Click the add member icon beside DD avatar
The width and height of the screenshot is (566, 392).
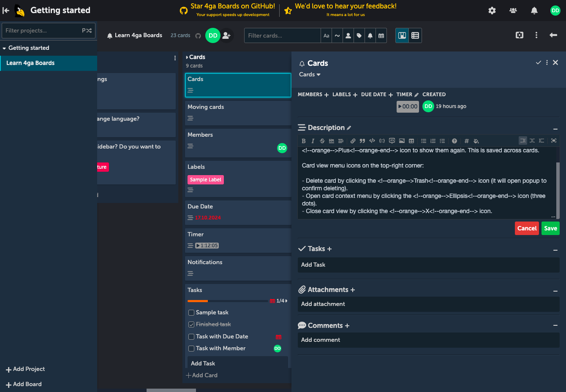coord(227,35)
